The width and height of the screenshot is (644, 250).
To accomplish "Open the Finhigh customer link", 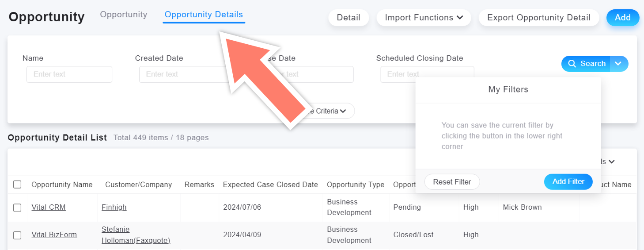I will click(114, 207).
